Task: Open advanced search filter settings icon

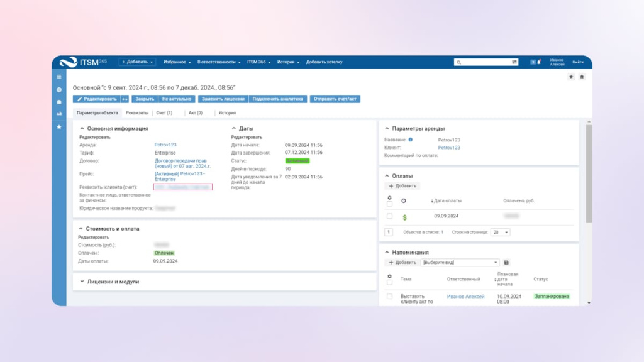Action: (x=514, y=62)
